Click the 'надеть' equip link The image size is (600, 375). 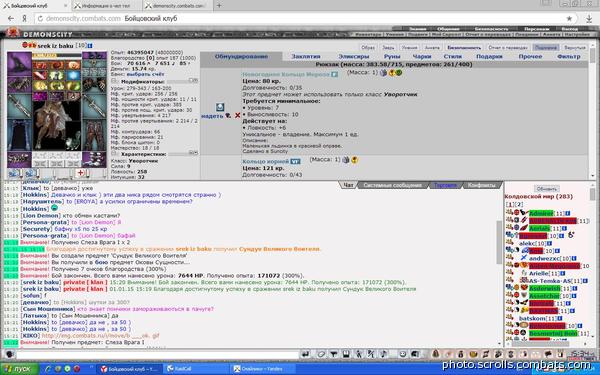pos(212,116)
